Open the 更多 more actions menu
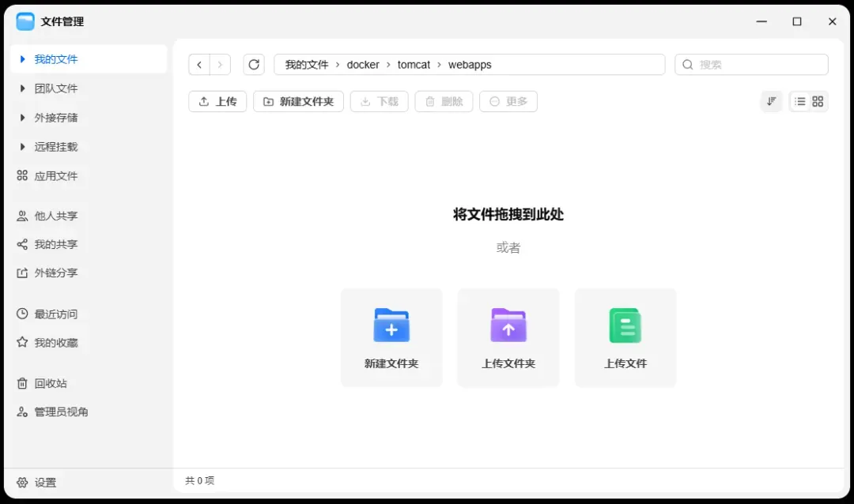The width and height of the screenshot is (854, 504). click(x=508, y=101)
